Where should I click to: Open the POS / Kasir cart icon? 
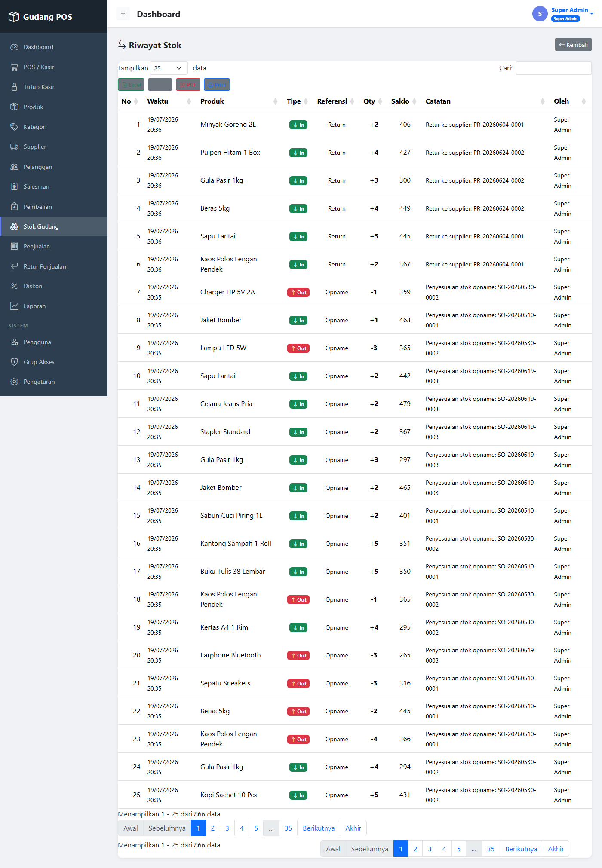[x=14, y=67]
